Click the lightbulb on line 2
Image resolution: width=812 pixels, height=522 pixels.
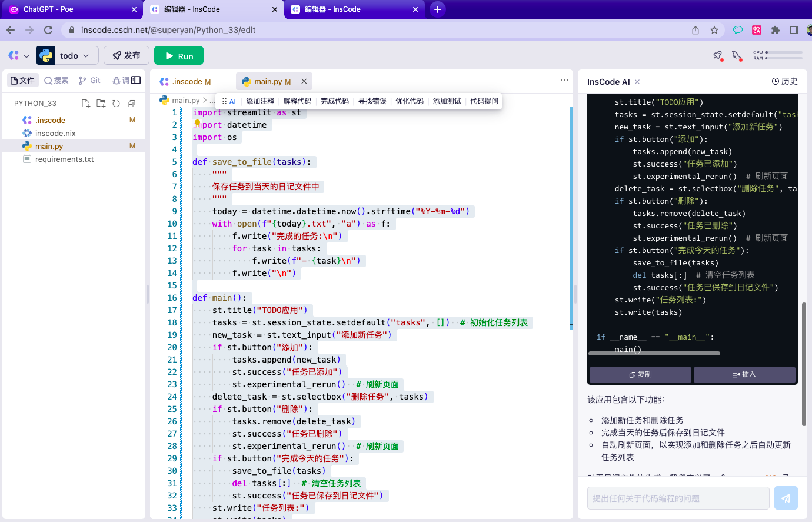(197, 124)
